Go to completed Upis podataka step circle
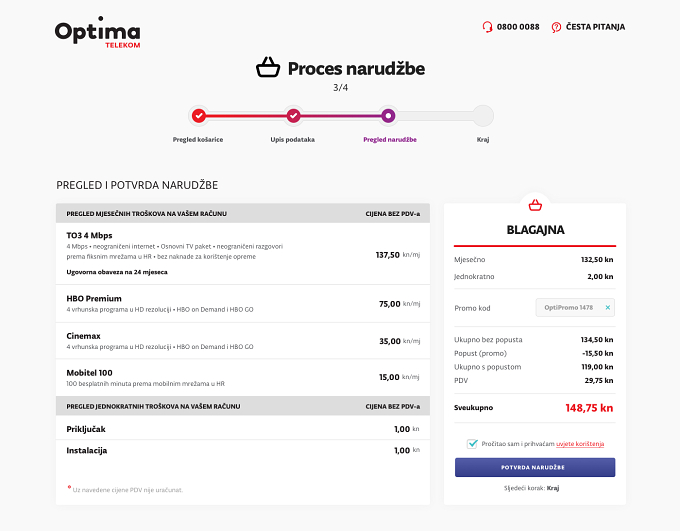This screenshot has height=531, width=680. pyautogui.click(x=294, y=116)
